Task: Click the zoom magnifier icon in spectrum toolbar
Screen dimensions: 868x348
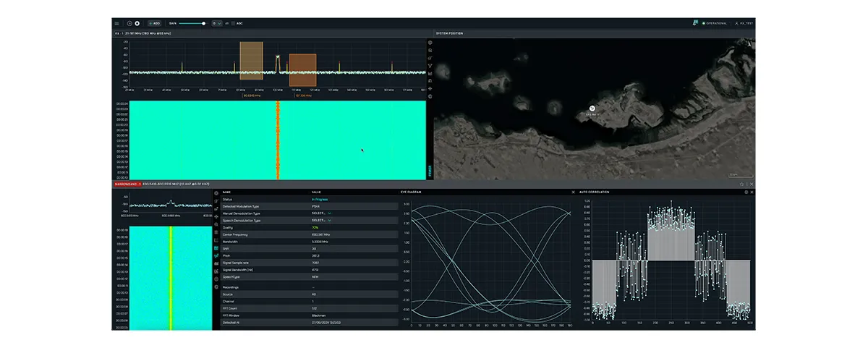Action: 430,51
